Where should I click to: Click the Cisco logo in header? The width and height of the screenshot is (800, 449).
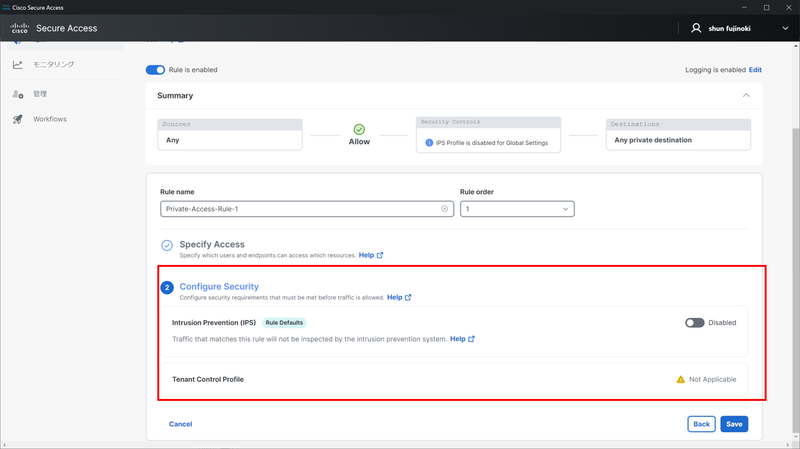pos(19,28)
